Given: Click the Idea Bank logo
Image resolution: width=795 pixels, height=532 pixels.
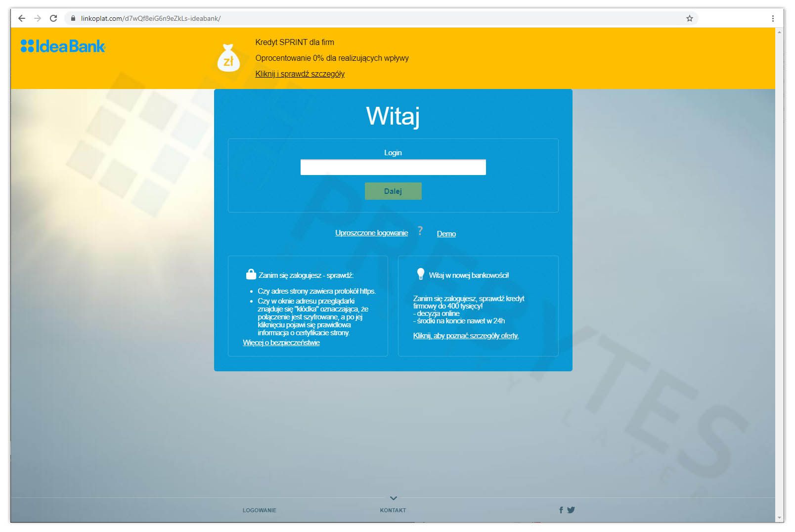Looking at the screenshot, I should pos(63,46).
